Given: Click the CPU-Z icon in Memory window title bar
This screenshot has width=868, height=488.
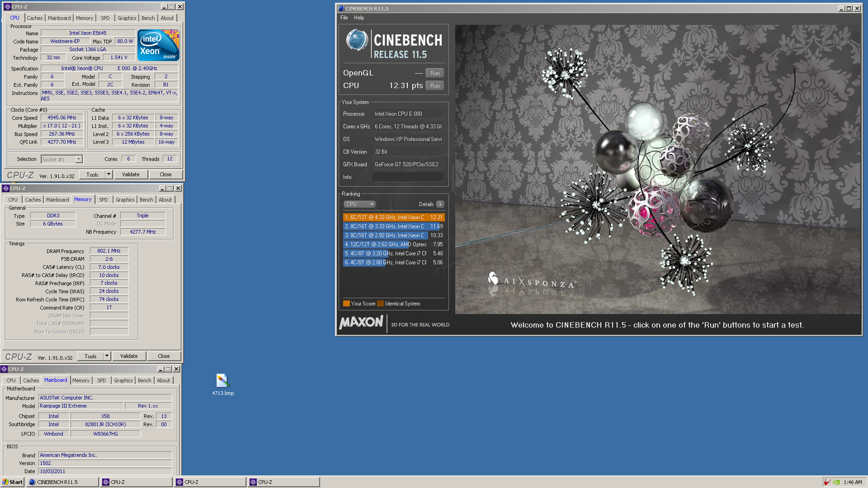Looking at the screenshot, I should pyautogui.click(x=5, y=188).
